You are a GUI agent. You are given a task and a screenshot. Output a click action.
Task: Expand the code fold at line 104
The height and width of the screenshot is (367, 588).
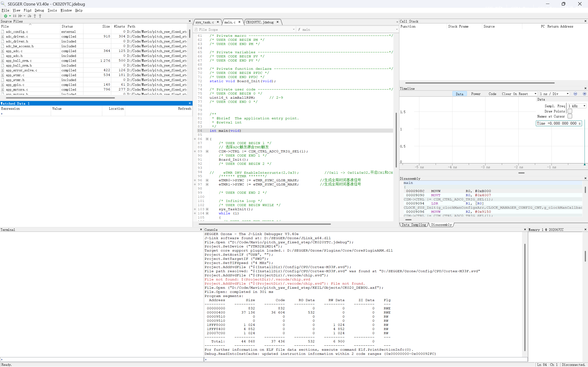[207, 213]
